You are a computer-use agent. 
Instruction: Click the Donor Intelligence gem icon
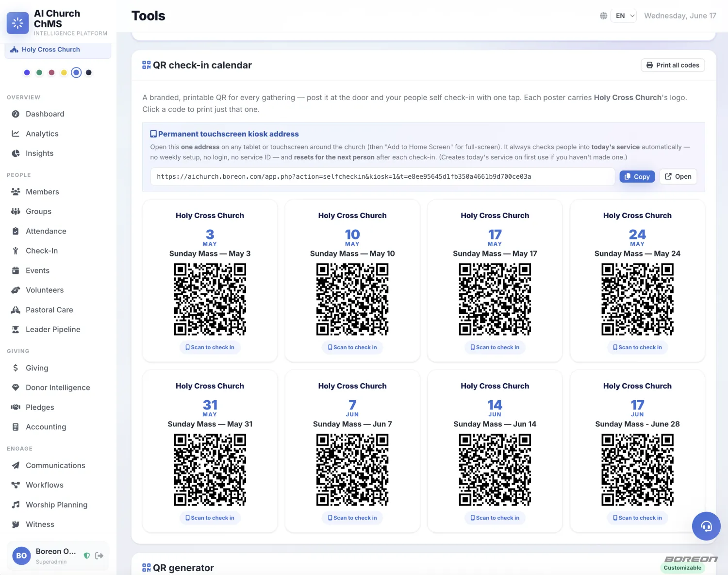pos(16,388)
